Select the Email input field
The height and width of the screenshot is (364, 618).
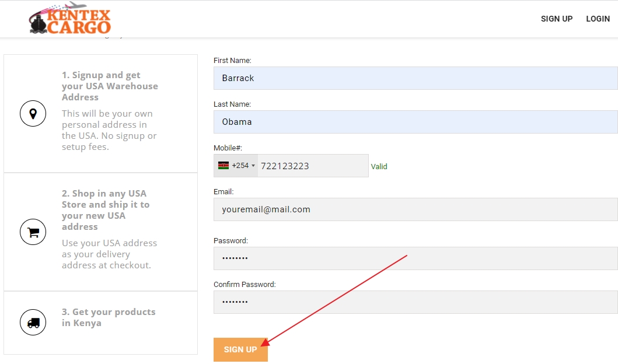(415, 209)
